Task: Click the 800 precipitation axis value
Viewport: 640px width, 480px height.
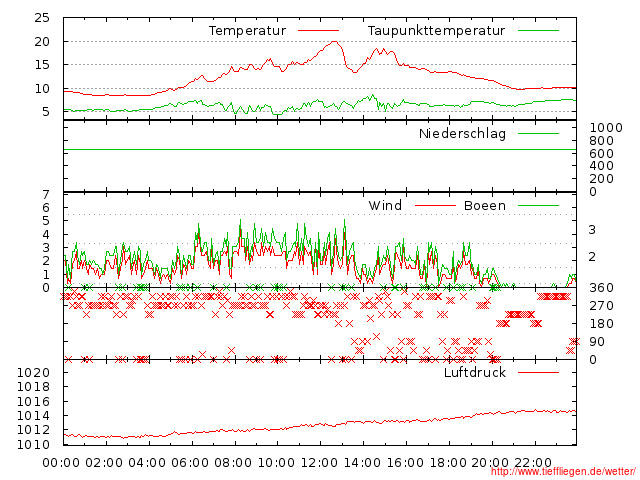Action: 601,141
